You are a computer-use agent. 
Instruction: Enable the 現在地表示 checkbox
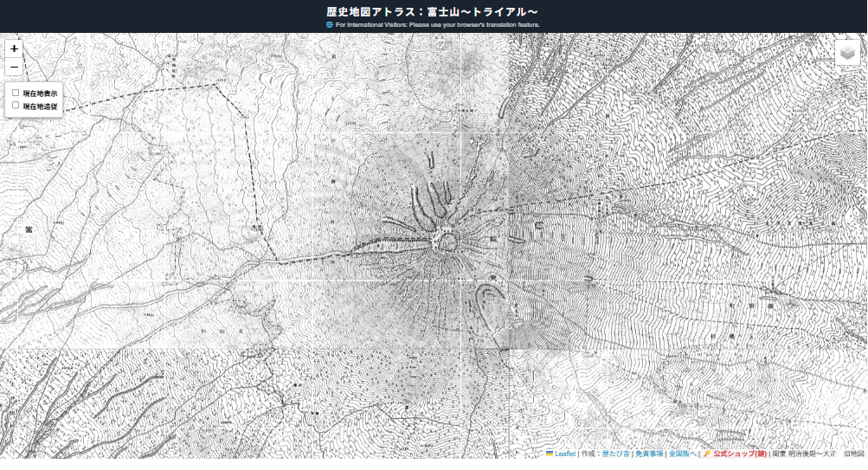coord(16,93)
